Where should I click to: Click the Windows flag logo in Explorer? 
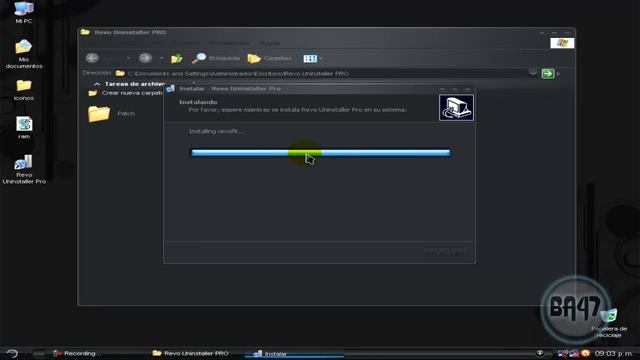[562, 43]
